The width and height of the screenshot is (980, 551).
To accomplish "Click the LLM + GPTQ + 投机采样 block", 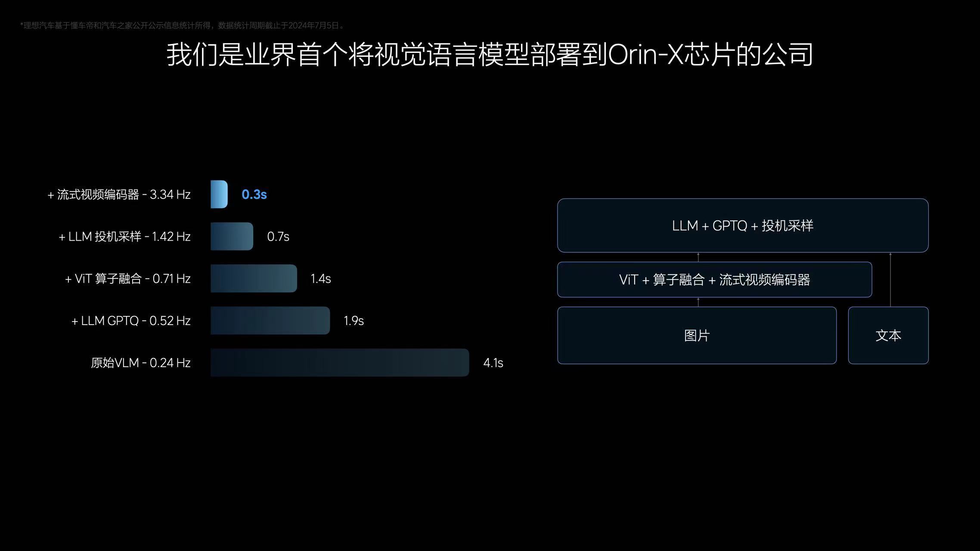I will [741, 226].
